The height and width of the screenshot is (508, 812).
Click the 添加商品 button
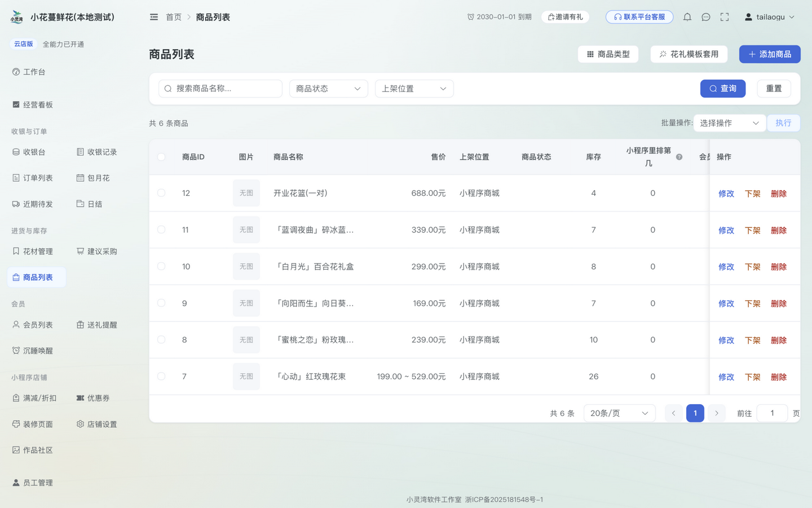click(770, 54)
